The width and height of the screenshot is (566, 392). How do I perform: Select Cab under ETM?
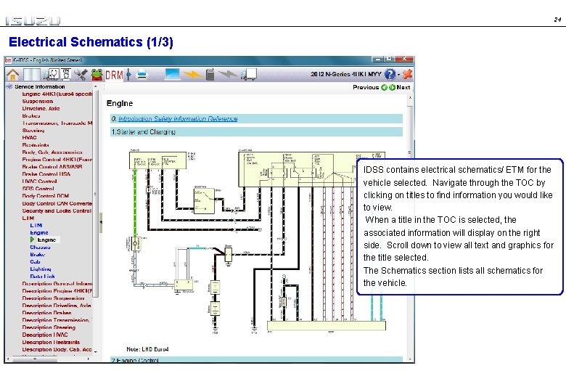point(35,261)
